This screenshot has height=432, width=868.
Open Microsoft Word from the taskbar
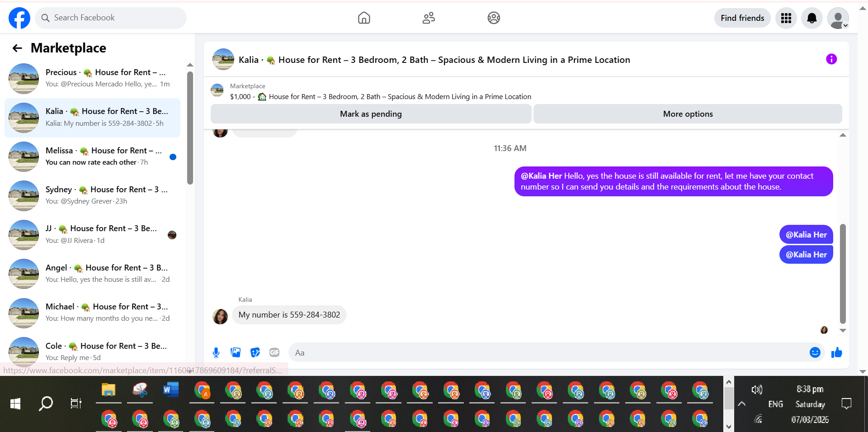171,390
